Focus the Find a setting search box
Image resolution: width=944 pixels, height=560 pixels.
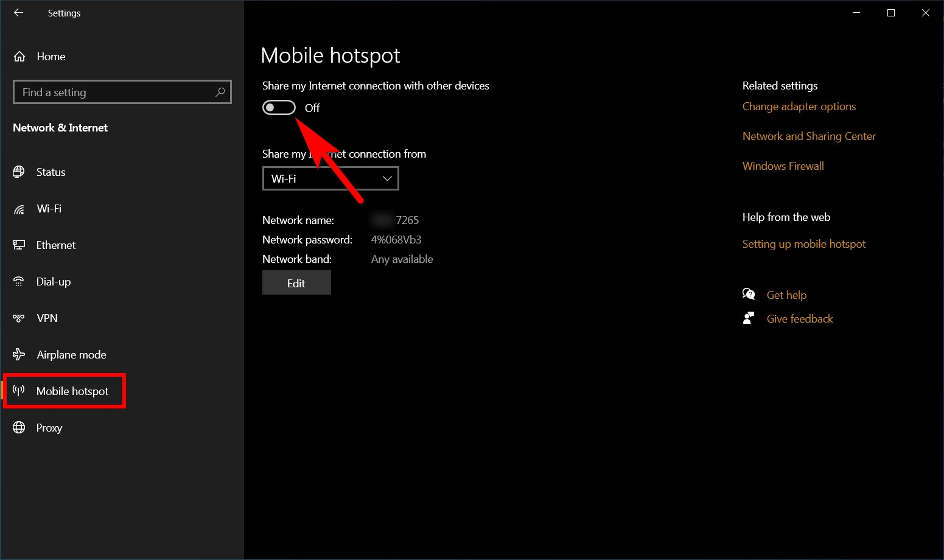122,92
